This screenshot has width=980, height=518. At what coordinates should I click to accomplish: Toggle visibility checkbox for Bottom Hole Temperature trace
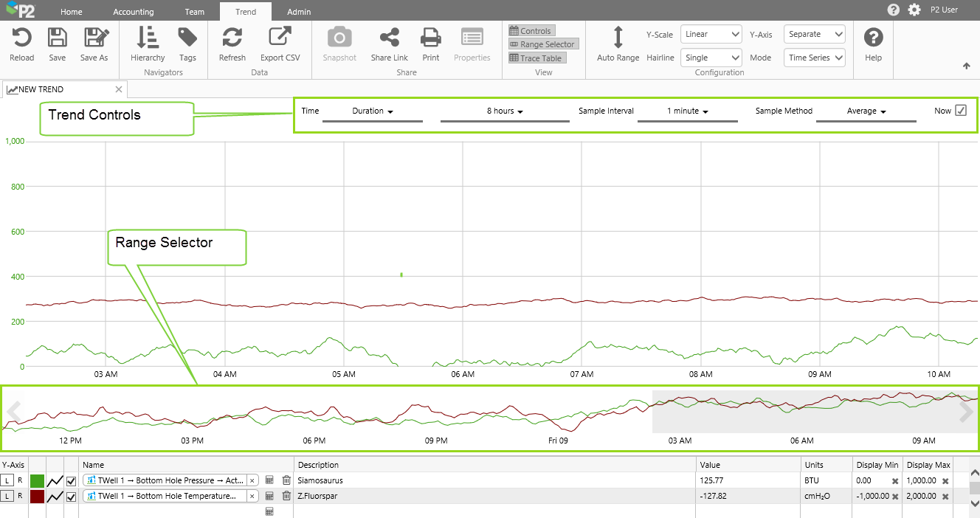click(72, 497)
